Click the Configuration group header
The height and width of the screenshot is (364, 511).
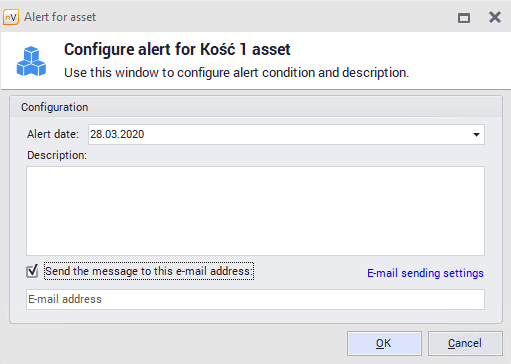coord(256,107)
